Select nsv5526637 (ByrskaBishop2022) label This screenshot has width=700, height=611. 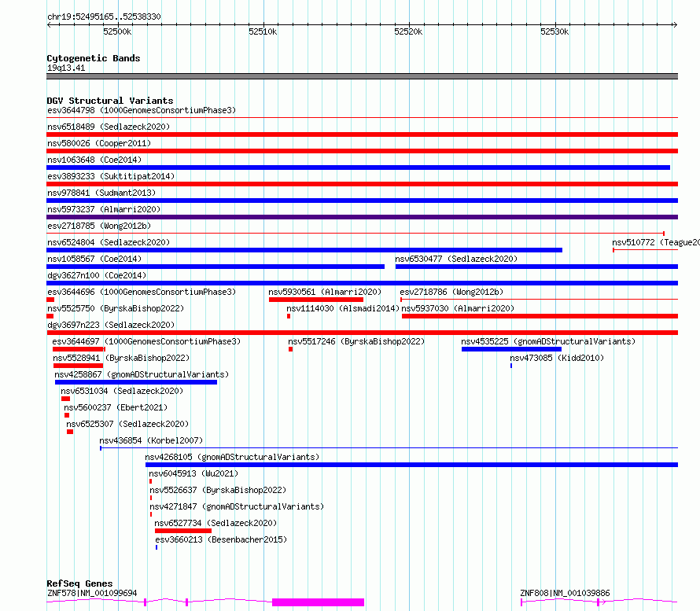tap(218, 490)
